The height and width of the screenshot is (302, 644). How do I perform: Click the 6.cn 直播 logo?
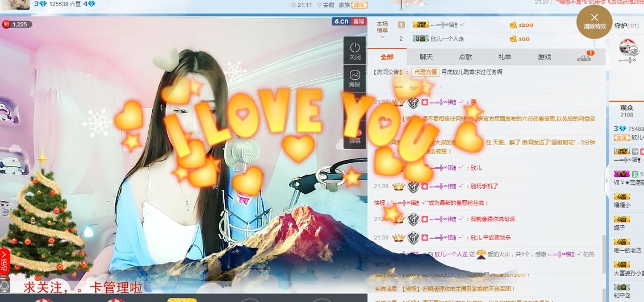(x=349, y=21)
